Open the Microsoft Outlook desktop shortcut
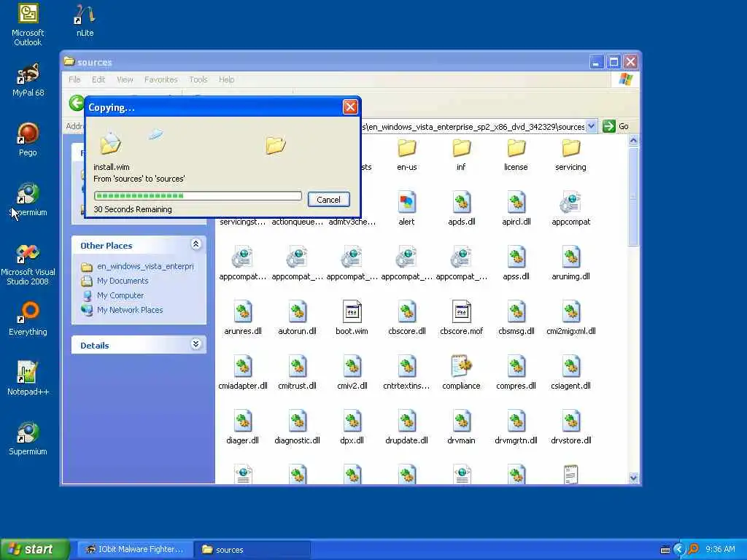Screen dimensions: 747x560 click(28, 25)
